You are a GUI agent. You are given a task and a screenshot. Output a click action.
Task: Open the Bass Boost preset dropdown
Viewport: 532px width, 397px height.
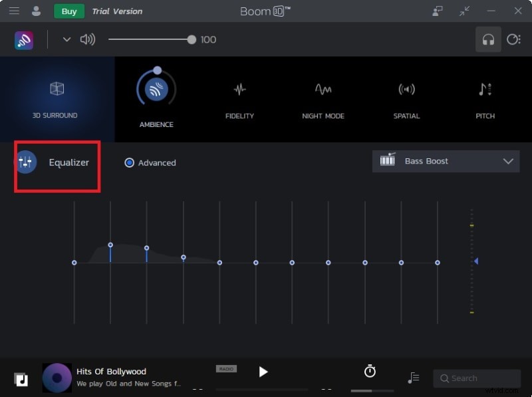446,161
